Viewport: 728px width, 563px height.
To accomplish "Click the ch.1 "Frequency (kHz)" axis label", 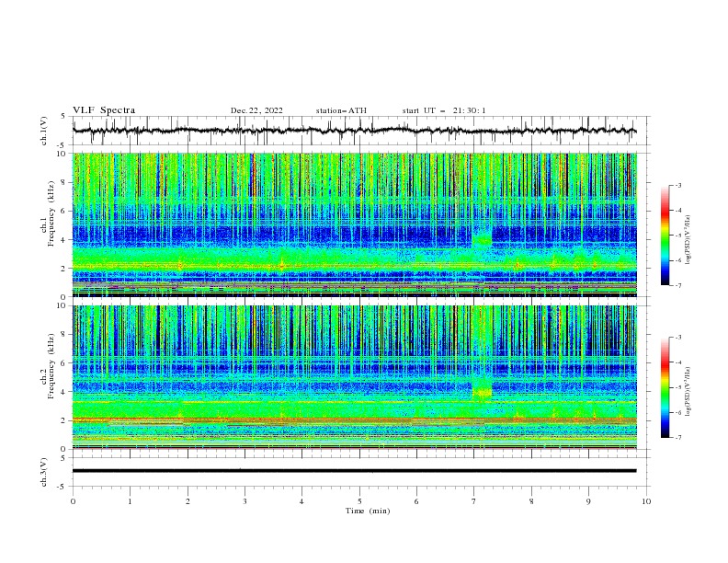I will (51, 213).
